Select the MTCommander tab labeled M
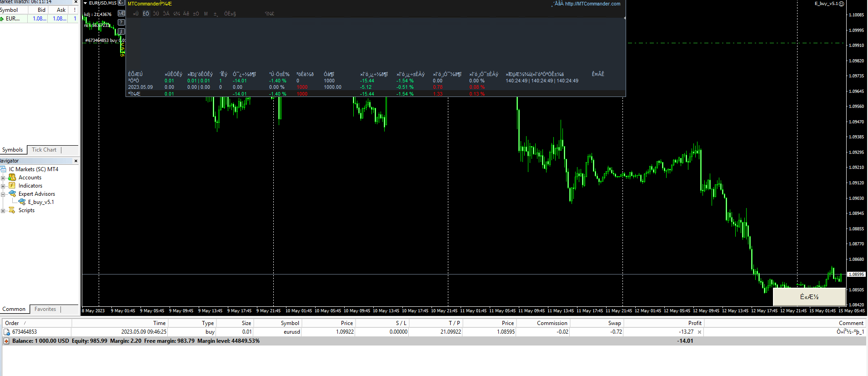 pyautogui.click(x=206, y=14)
